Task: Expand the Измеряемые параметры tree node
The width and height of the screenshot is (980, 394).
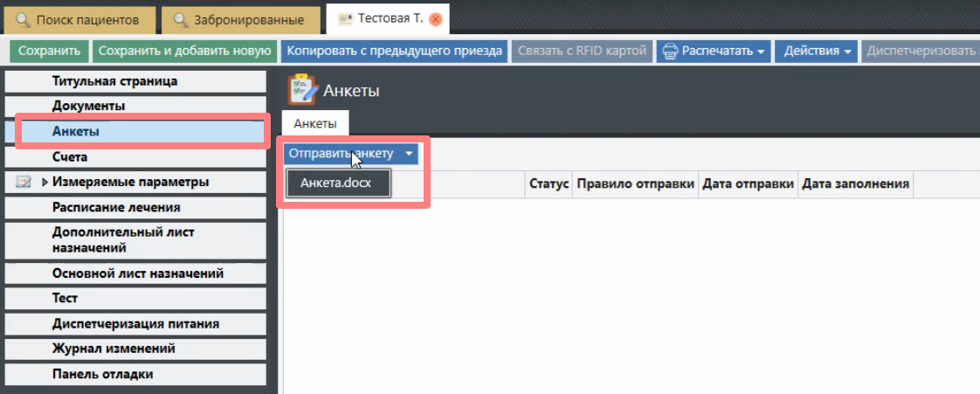Action: (45, 183)
